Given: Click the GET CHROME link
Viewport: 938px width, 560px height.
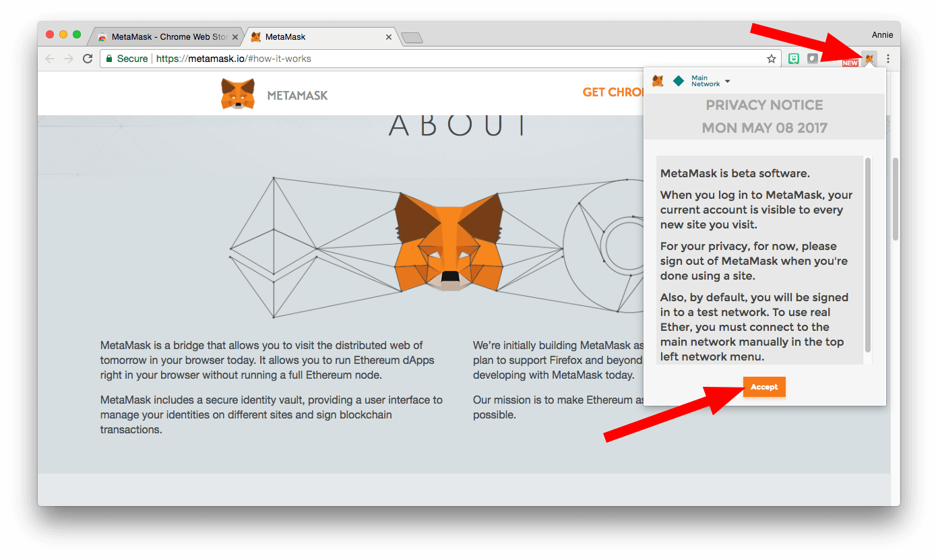Looking at the screenshot, I should (x=613, y=92).
